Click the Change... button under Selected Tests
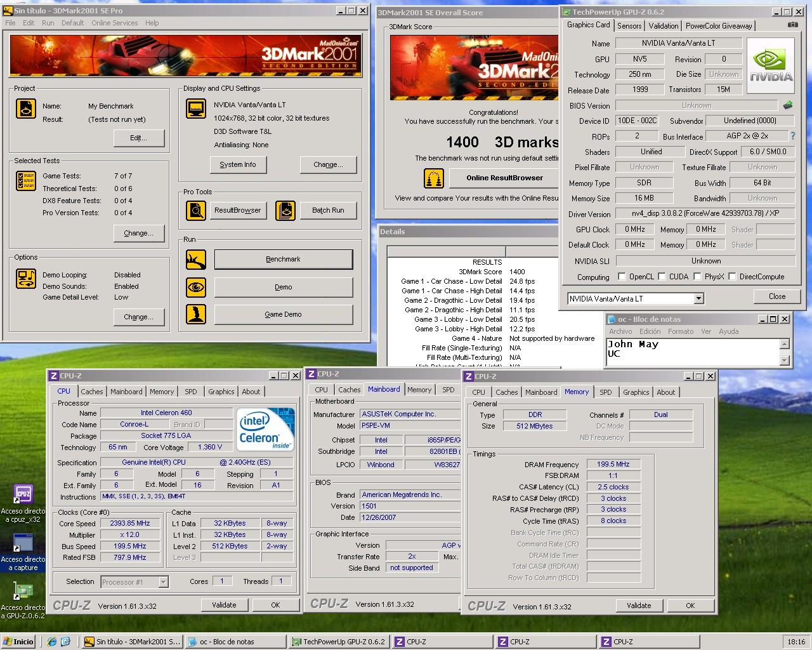The height and width of the screenshot is (650, 812). click(x=139, y=233)
